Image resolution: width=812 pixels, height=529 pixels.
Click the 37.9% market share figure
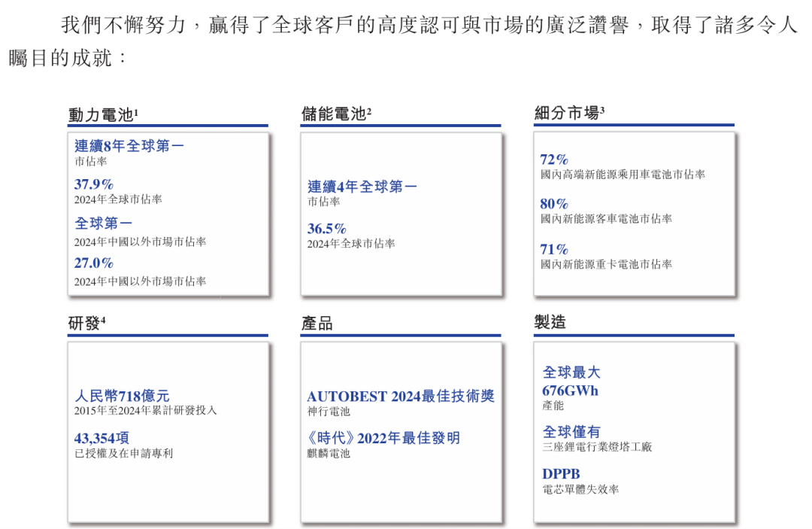tap(94, 184)
